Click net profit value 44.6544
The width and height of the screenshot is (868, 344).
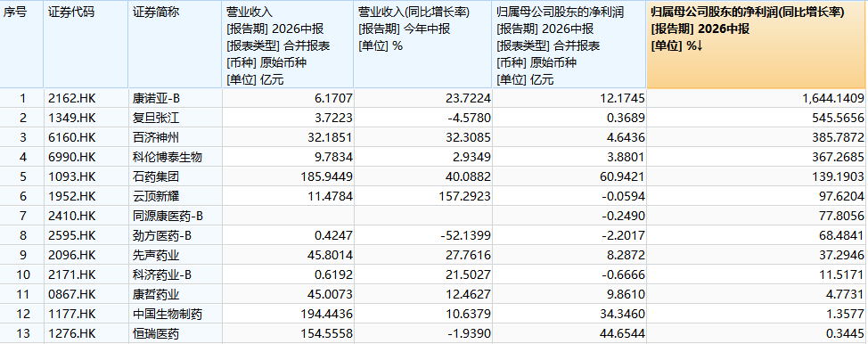point(623,334)
